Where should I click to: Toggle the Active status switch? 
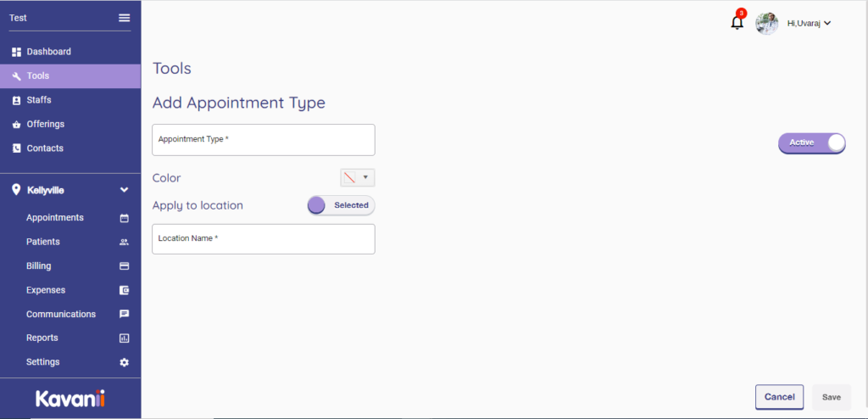coord(811,143)
